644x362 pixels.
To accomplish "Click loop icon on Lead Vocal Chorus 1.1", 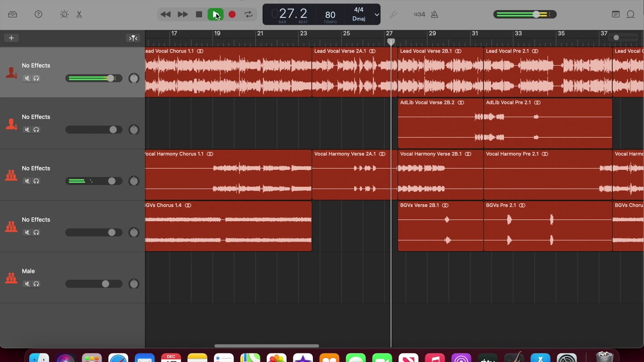I will click(200, 51).
